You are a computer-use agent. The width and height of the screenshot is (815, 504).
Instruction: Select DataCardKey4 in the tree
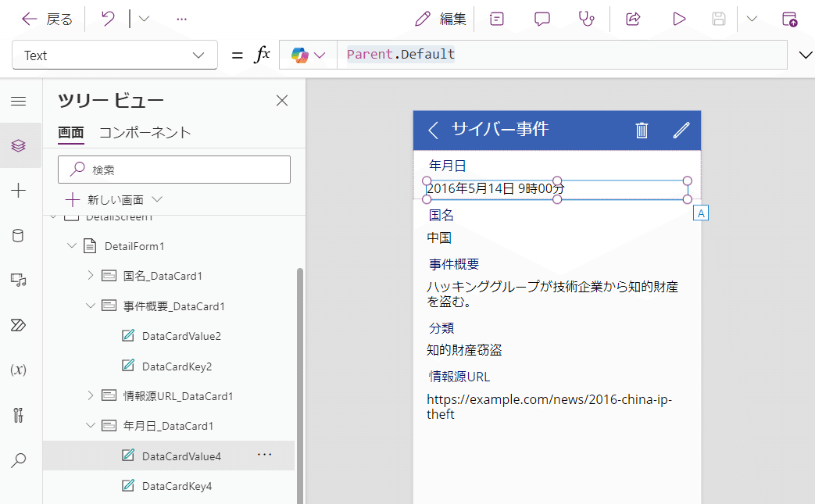(177, 486)
